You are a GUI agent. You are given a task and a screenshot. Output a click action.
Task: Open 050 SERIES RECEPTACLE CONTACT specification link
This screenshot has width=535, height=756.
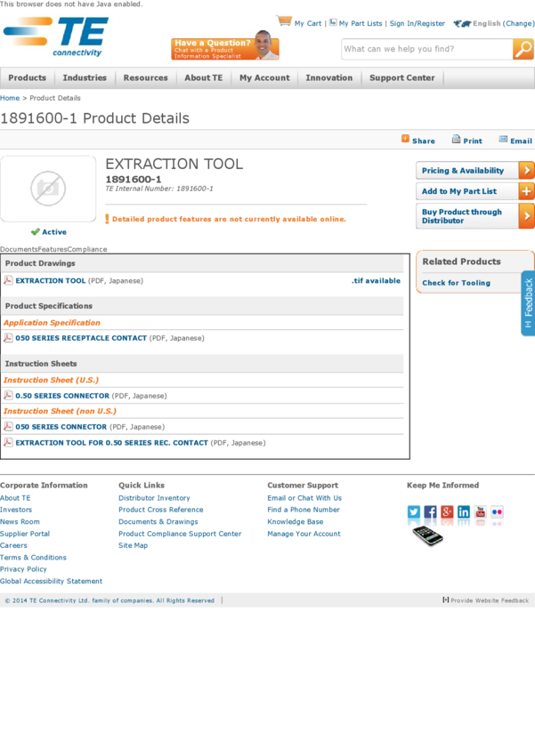[x=81, y=338]
